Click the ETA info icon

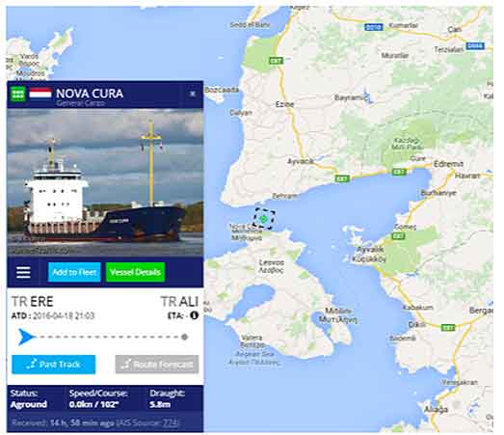[194, 315]
